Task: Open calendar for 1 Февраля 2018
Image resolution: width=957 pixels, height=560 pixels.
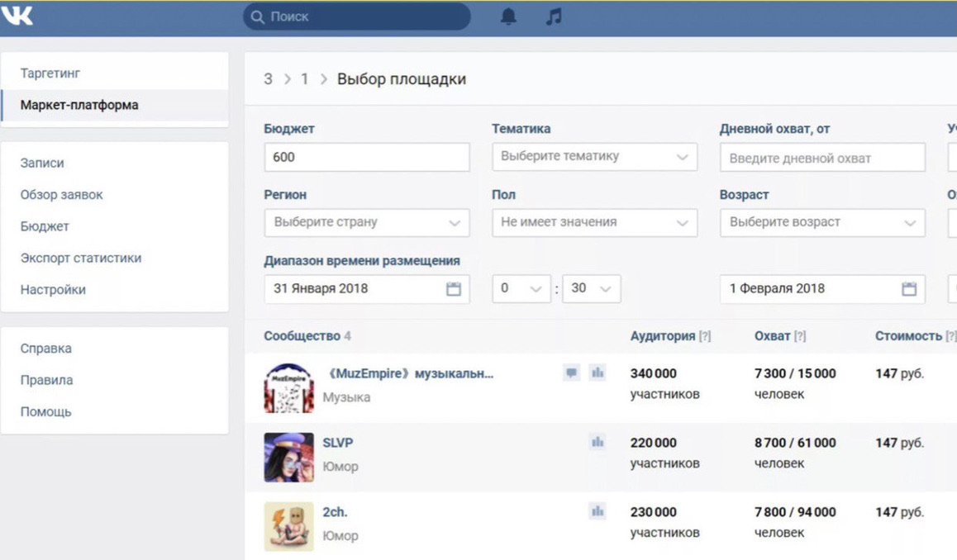Action: 909,288
